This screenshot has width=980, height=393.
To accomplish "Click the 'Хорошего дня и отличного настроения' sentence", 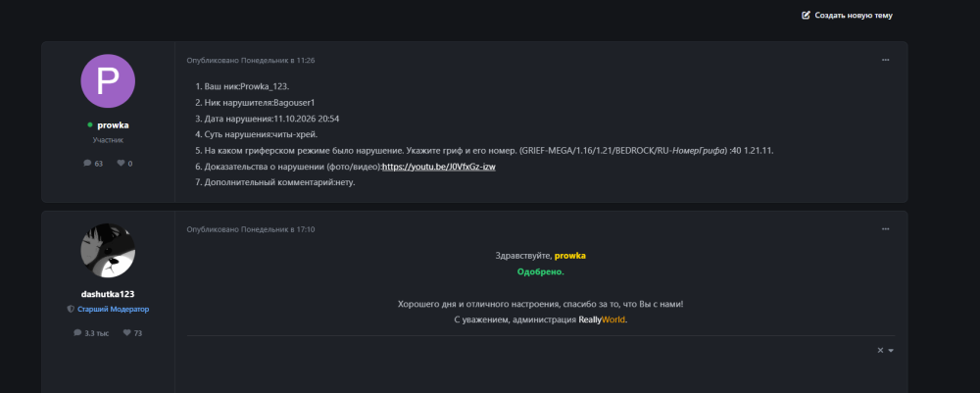I will (541, 304).
